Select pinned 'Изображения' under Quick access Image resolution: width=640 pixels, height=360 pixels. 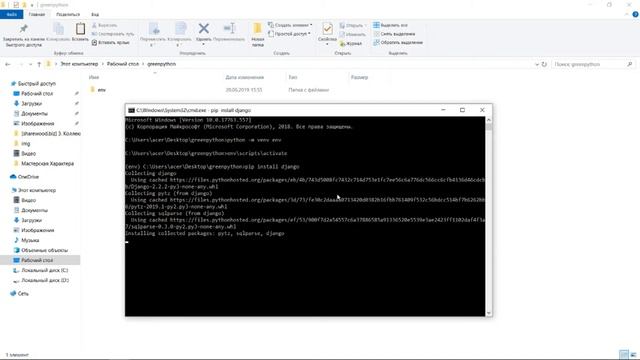click(x=38, y=123)
